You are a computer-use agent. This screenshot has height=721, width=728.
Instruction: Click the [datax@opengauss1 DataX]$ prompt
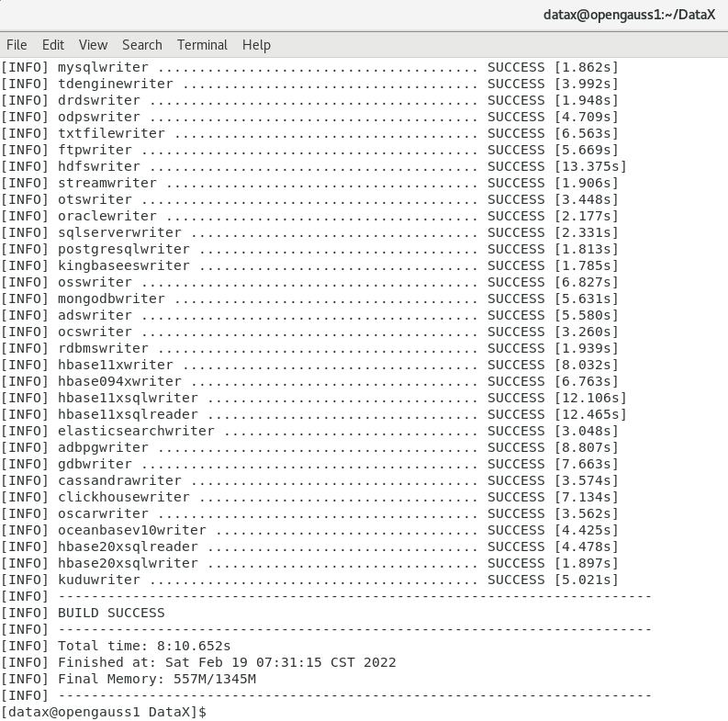104,712
